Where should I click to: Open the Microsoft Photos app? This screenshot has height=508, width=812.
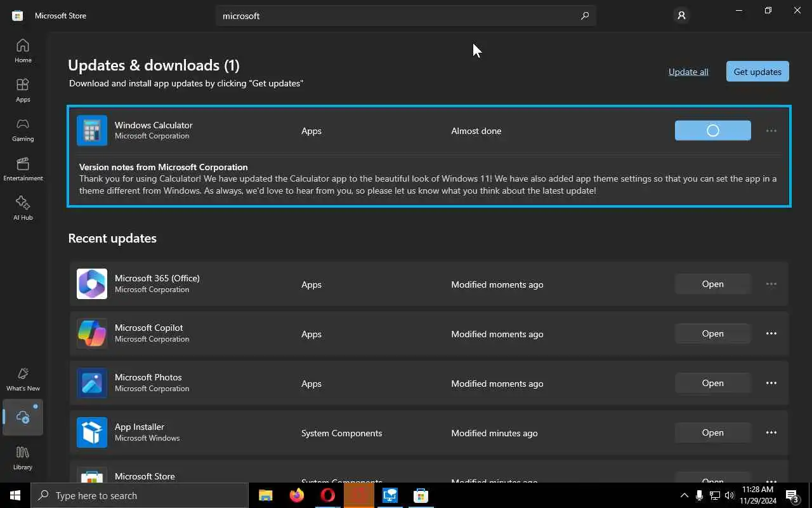coord(713,383)
